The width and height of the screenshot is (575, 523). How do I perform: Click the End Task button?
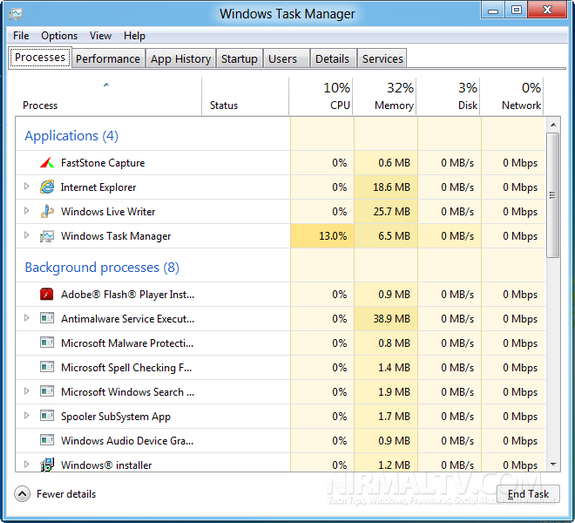(x=528, y=494)
